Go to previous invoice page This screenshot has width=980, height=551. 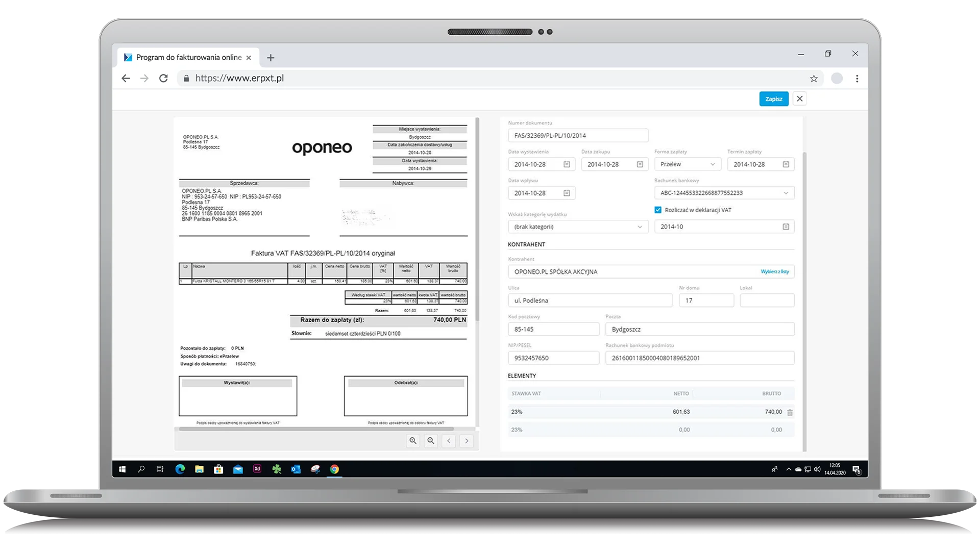pos(449,441)
